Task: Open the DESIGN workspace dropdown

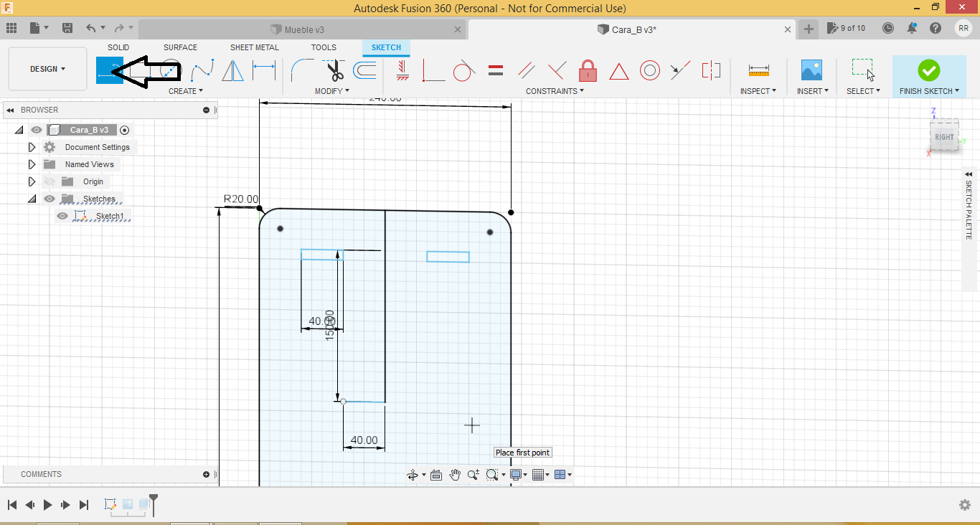Action: (47, 69)
